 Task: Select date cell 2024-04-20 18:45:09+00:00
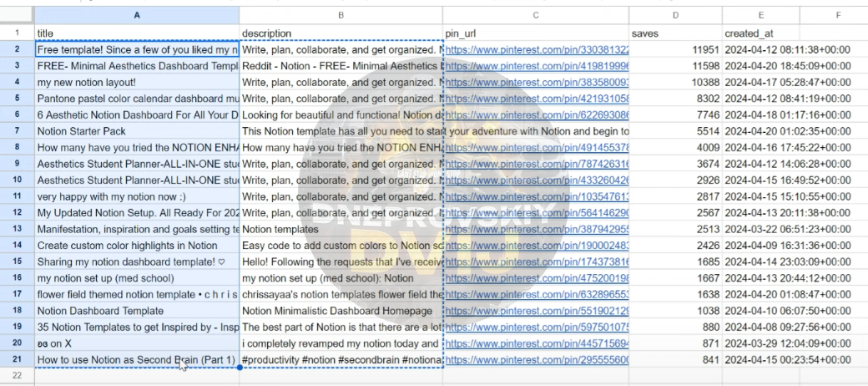787,66
